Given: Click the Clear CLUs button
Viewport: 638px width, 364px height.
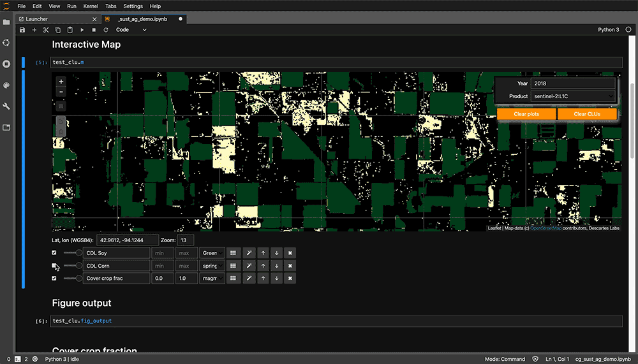Looking at the screenshot, I should (587, 114).
